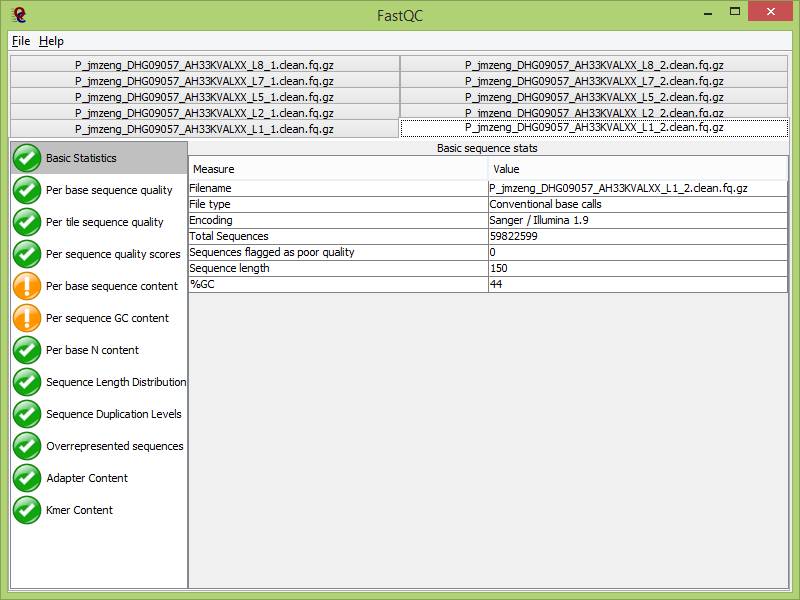The image size is (800, 600).
Task: Switch to the L2_1.clean.fq.gz file tab
Action: pyautogui.click(x=204, y=113)
